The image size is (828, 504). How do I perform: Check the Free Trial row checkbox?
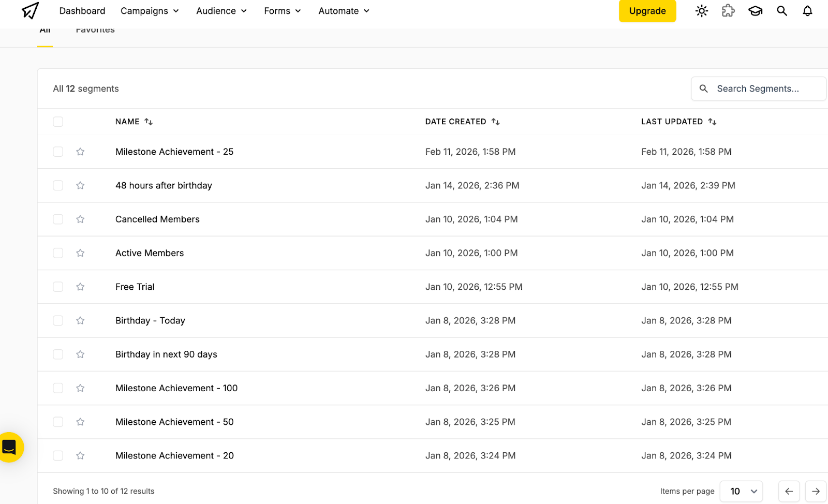click(x=57, y=287)
